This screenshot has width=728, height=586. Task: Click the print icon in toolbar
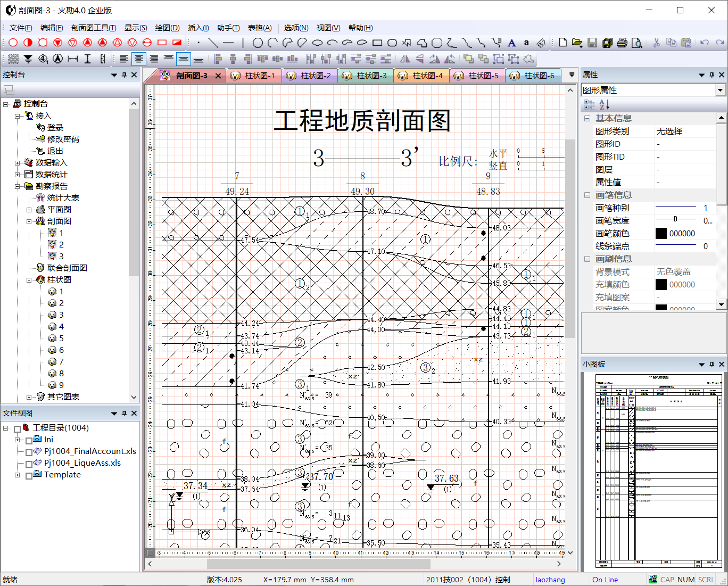pos(622,43)
